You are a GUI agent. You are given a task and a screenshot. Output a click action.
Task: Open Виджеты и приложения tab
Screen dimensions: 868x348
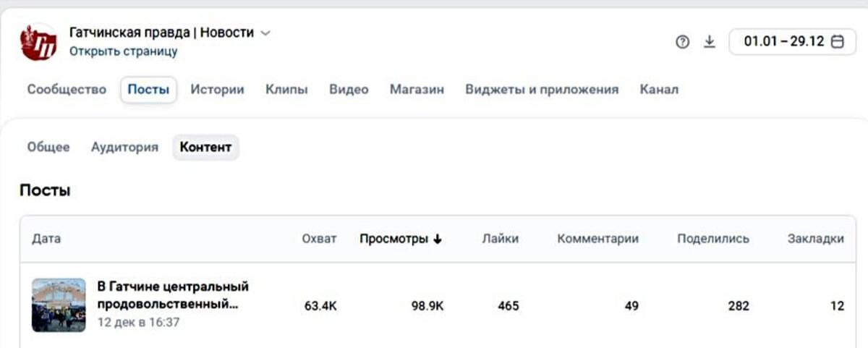(542, 90)
